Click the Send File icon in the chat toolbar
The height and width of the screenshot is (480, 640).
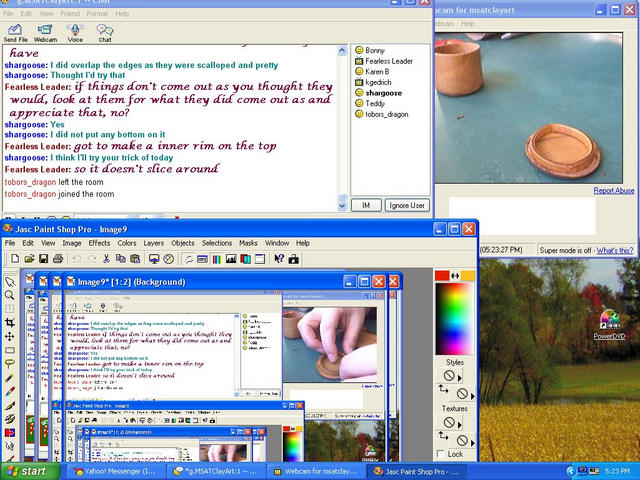click(15, 33)
